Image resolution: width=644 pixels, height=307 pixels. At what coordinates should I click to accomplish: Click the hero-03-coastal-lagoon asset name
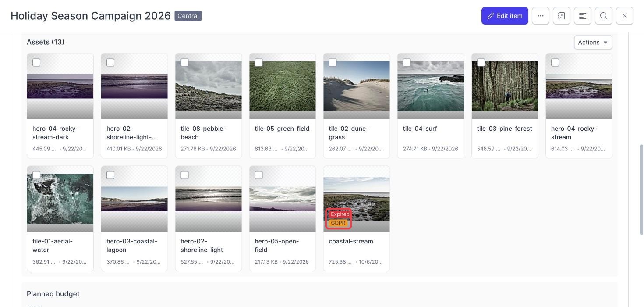(132, 246)
